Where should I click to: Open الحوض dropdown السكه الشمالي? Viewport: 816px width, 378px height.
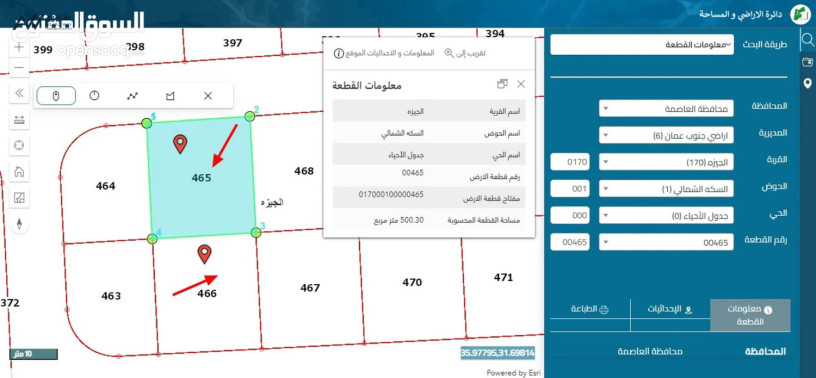tap(667, 188)
